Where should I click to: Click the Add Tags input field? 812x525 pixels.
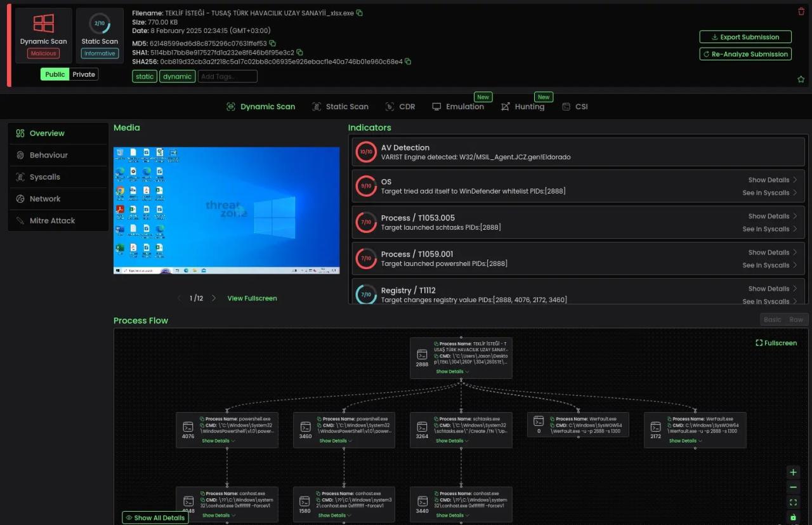227,76
